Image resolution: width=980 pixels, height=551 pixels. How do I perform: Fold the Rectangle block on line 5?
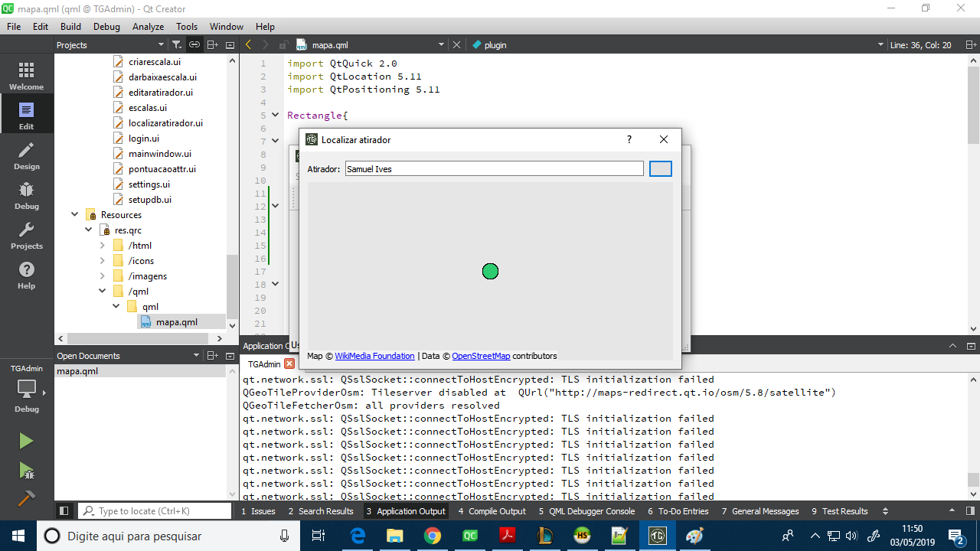pyautogui.click(x=276, y=116)
